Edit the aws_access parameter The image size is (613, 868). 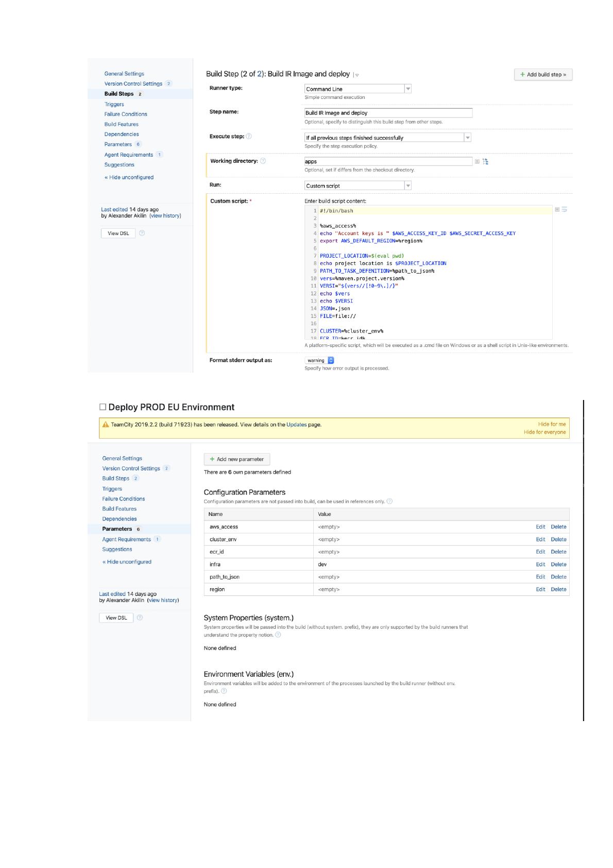coord(540,527)
